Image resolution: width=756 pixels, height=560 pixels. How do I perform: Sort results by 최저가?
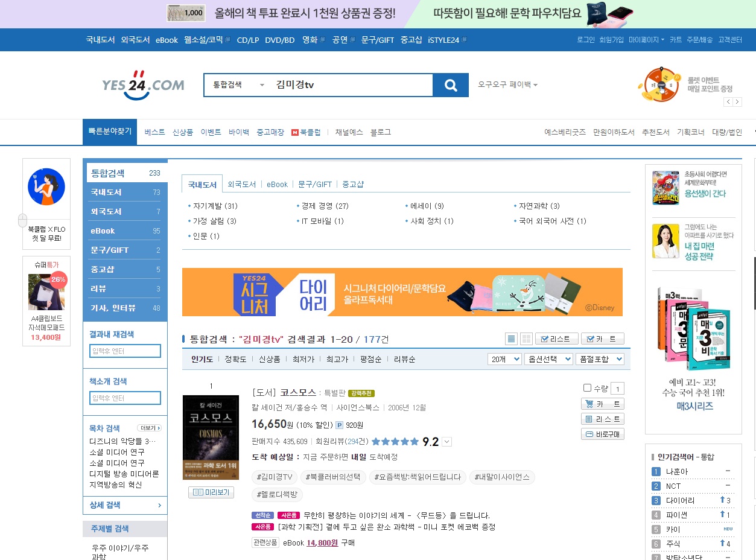pos(303,359)
